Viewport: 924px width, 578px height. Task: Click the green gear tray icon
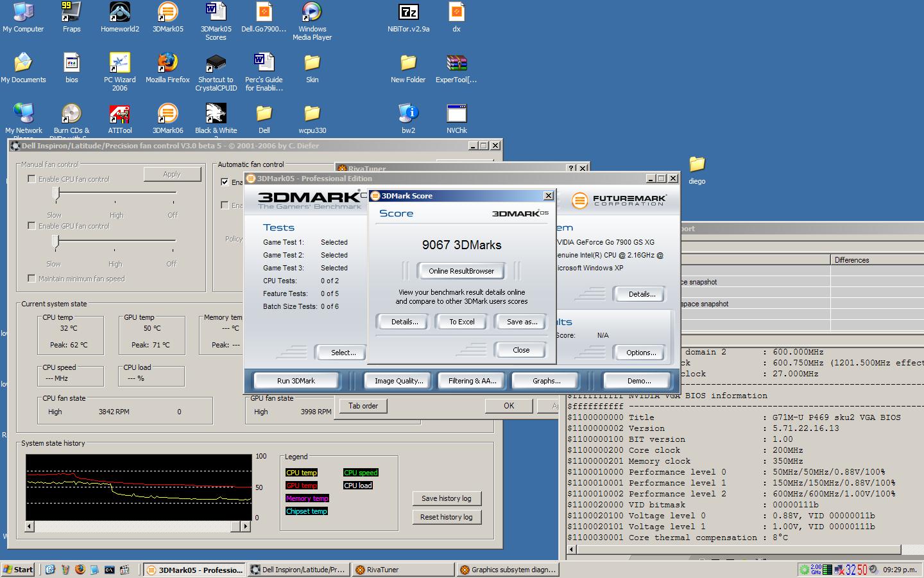click(x=803, y=570)
